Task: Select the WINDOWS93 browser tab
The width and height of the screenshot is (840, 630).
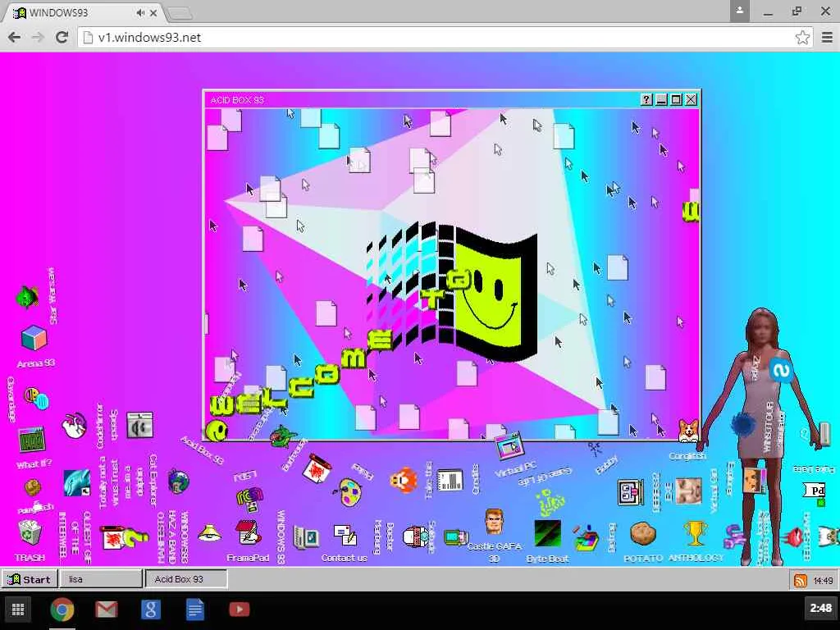Action: 85,13
